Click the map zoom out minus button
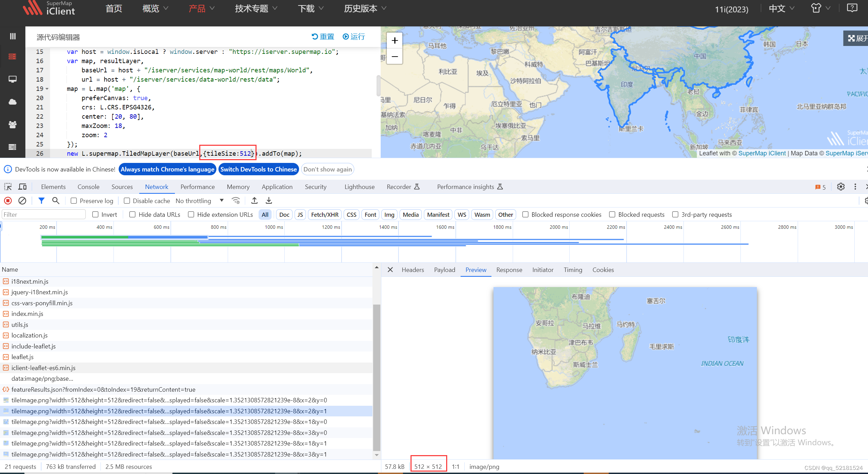This screenshot has width=868, height=474. (x=395, y=56)
